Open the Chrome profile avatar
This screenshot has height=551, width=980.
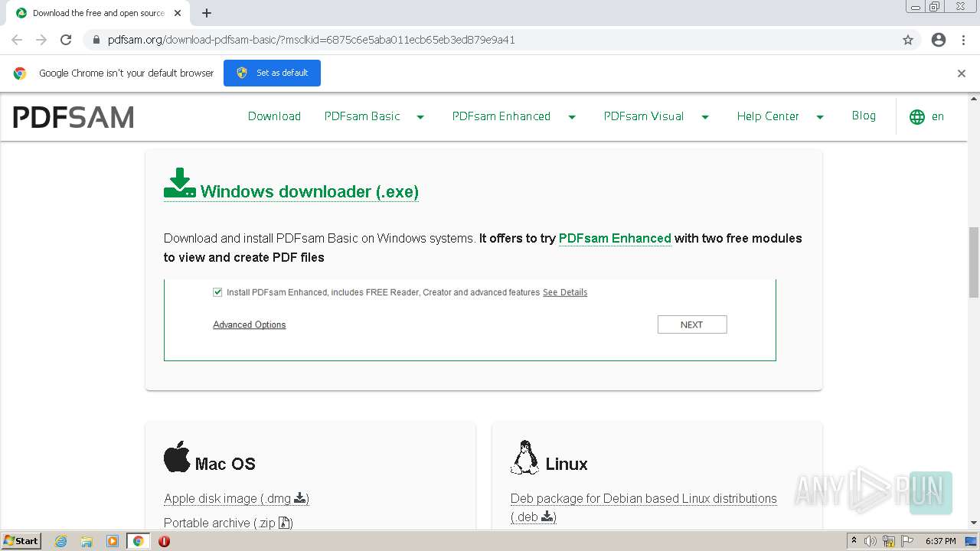(x=939, y=40)
